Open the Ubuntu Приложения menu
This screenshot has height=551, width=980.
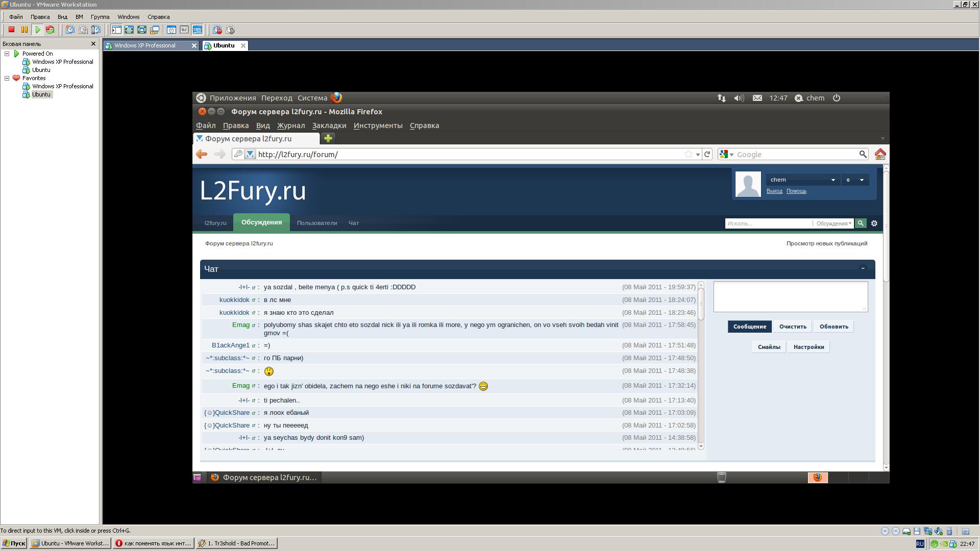tap(233, 98)
